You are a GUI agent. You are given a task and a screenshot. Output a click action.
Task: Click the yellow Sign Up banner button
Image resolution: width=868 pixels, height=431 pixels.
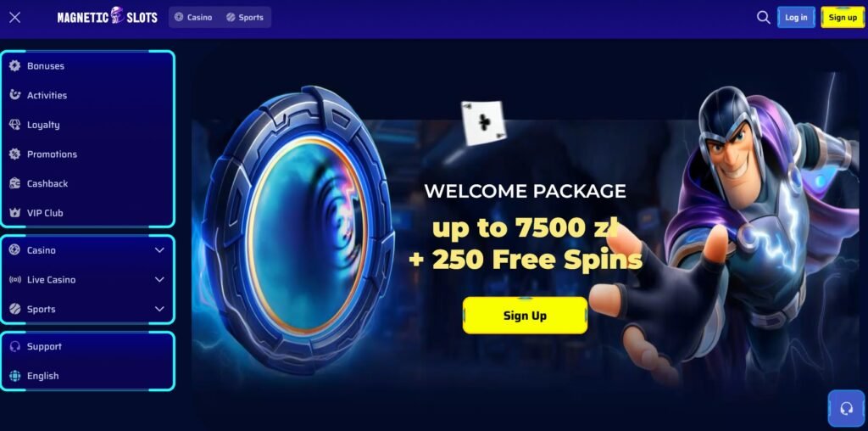pyautogui.click(x=525, y=316)
